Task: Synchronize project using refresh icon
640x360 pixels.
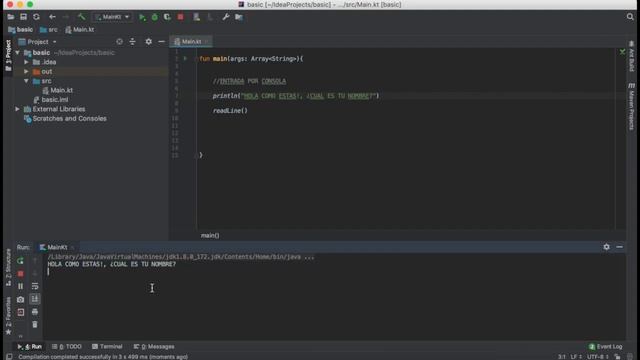Action: pos(36,17)
